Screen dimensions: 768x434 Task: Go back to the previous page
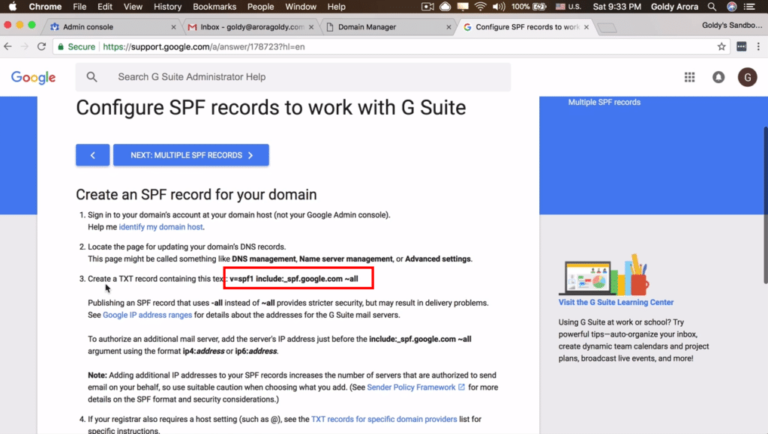[8, 47]
